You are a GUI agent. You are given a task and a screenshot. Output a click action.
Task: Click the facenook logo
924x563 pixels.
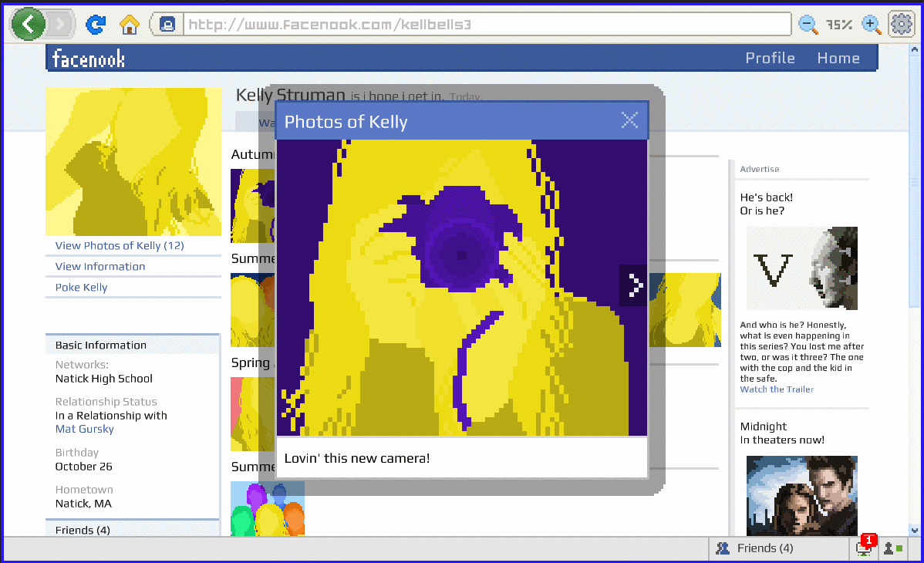click(x=89, y=59)
